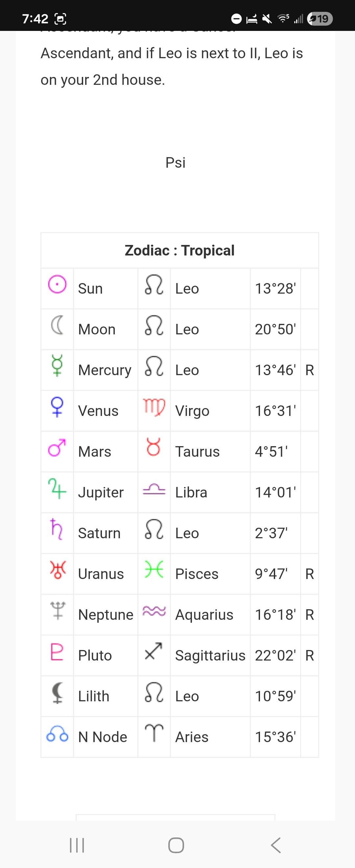Tap the blue Venus symbol

57,407
